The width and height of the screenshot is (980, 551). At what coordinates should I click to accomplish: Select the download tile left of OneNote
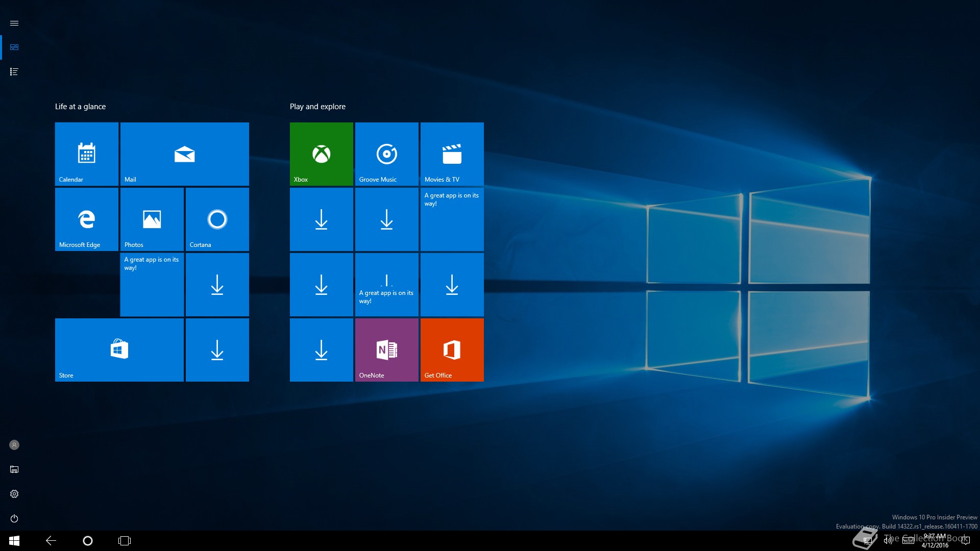point(322,350)
